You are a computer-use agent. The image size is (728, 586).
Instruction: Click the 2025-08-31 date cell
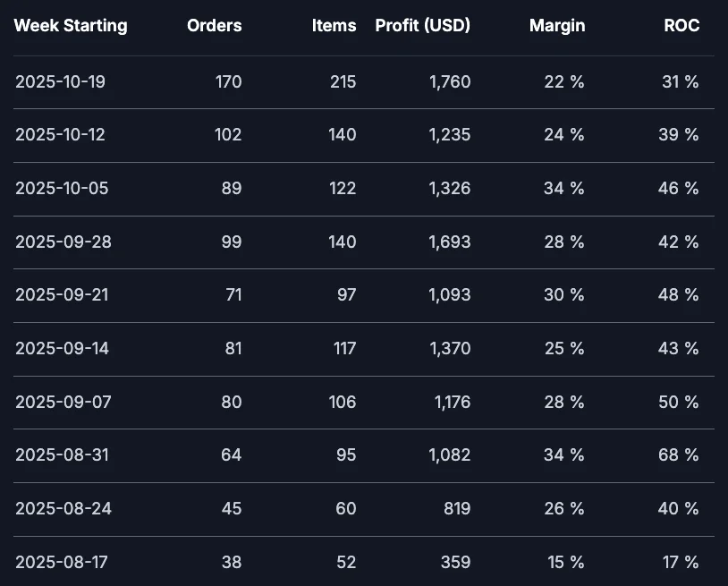[x=61, y=455]
